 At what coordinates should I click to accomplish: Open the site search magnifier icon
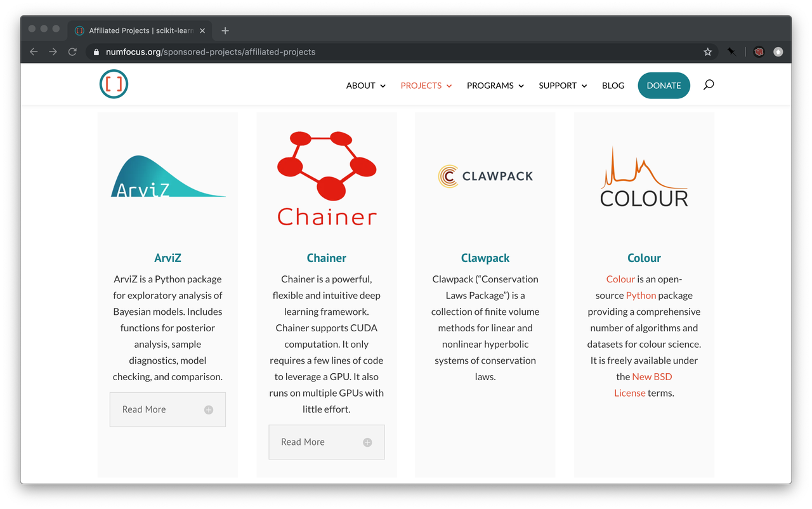(x=709, y=85)
